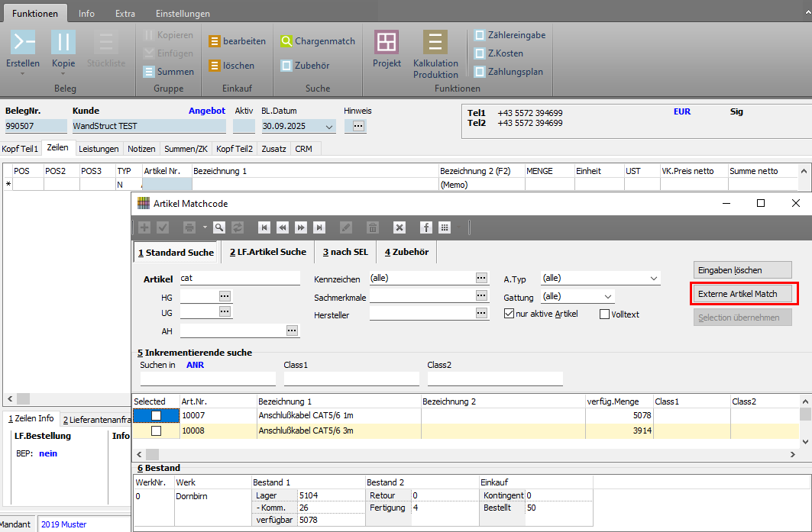This screenshot has width=812, height=532.
Task: Enable the Volltext checkbox
Action: coord(604,314)
